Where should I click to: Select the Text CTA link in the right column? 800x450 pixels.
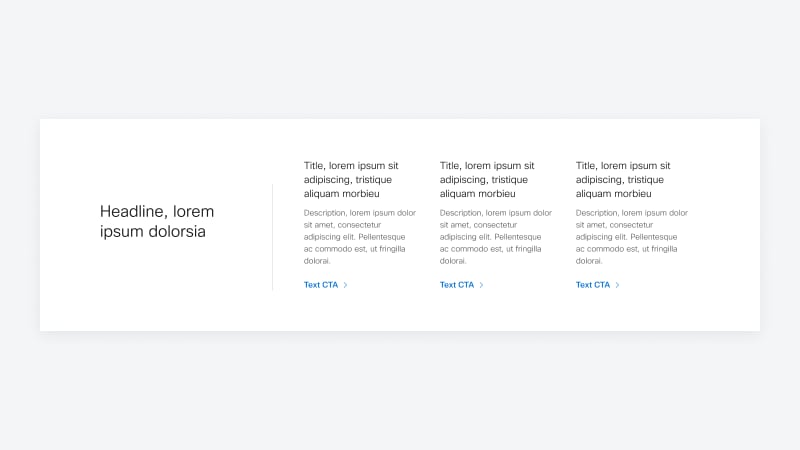(x=593, y=285)
